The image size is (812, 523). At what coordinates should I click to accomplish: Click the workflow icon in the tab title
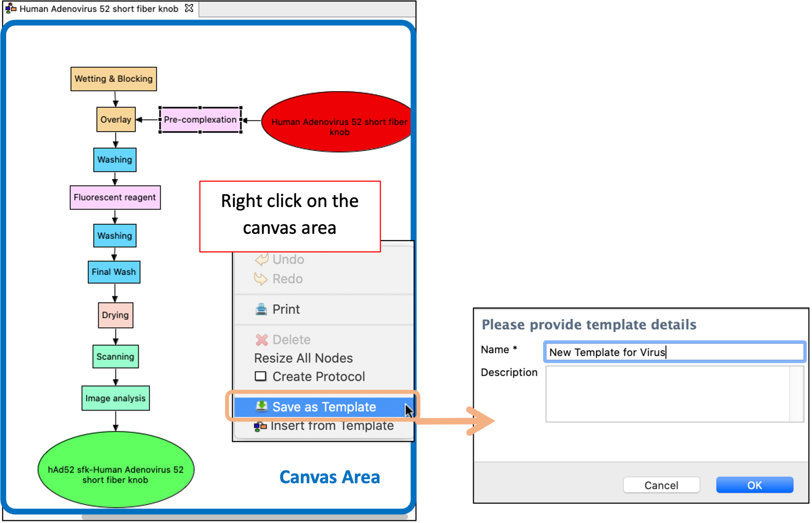click(11, 8)
